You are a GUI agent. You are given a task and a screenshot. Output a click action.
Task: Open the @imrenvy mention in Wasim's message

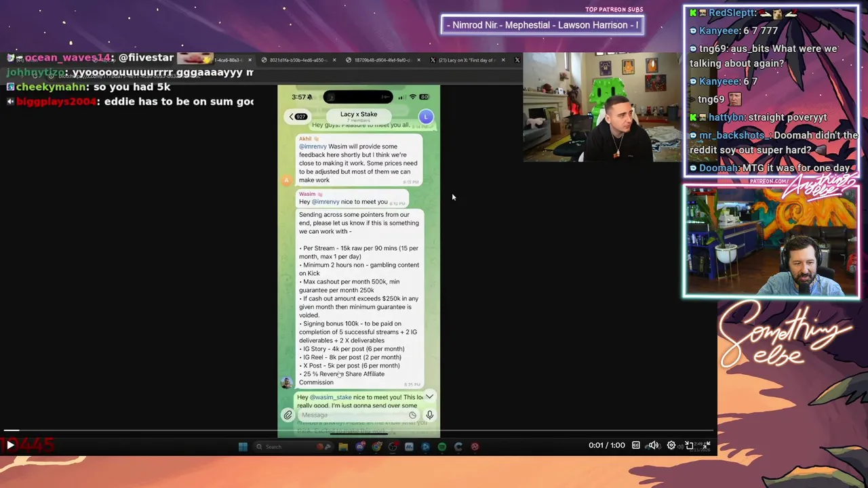point(325,202)
